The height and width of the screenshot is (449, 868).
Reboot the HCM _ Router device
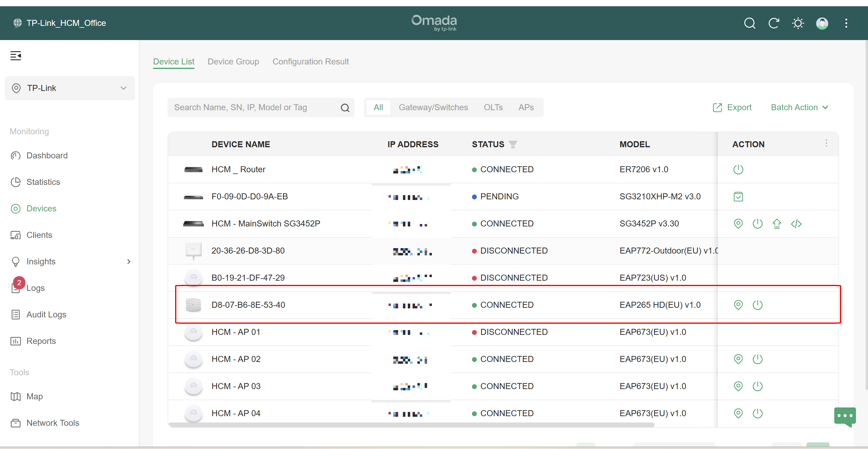click(x=738, y=169)
